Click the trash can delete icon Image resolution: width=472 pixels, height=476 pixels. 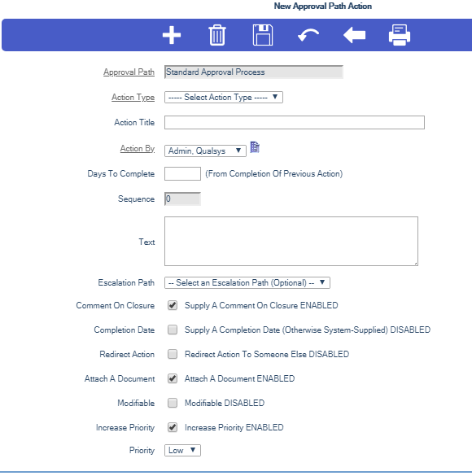point(217,35)
